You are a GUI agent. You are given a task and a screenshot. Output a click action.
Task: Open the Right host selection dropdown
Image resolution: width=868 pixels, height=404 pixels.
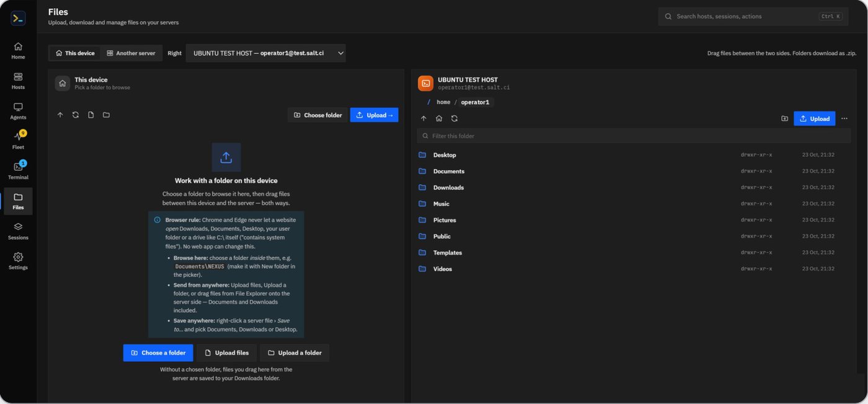pos(266,53)
